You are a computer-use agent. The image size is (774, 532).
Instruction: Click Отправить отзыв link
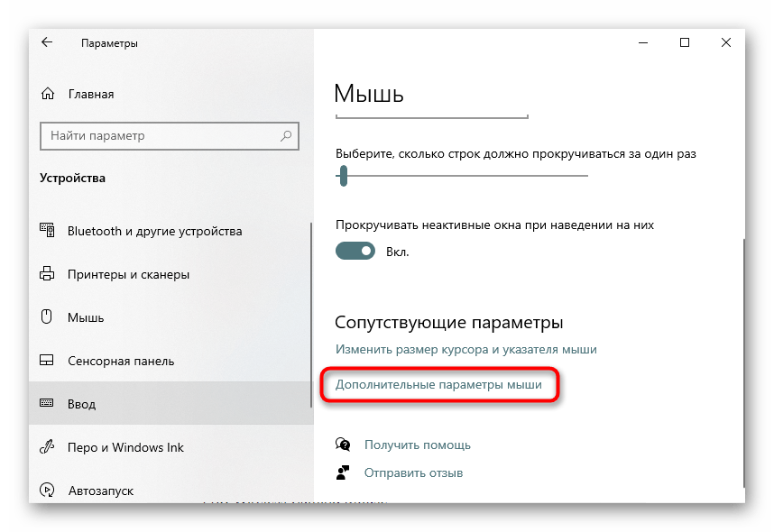click(413, 472)
